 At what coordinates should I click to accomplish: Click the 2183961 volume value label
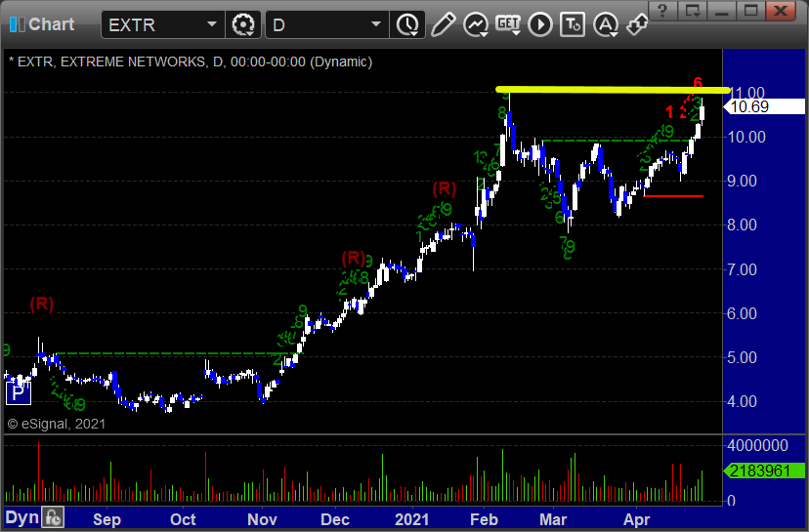[x=765, y=471]
